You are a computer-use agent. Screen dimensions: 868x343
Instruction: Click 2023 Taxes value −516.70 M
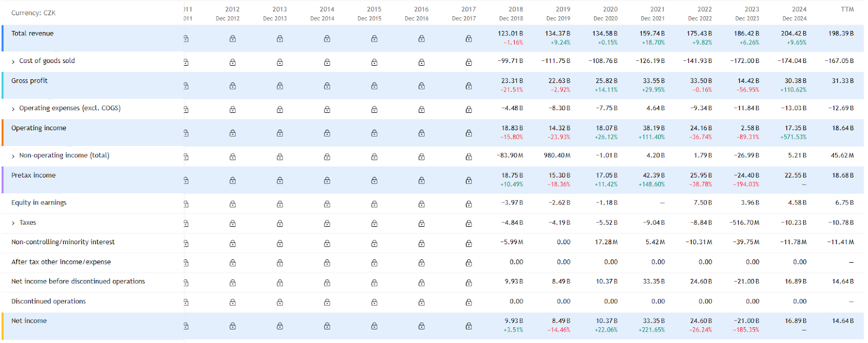[x=744, y=223]
